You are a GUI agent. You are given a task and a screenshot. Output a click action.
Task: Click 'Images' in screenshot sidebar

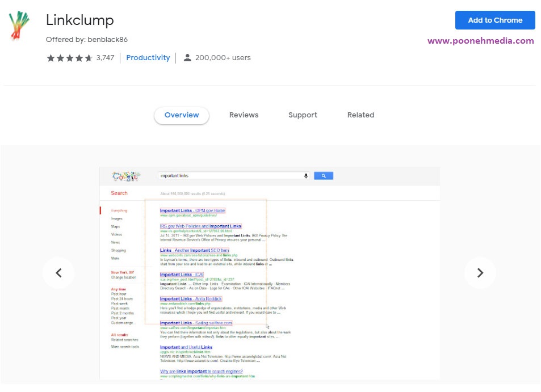pos(116,218)
